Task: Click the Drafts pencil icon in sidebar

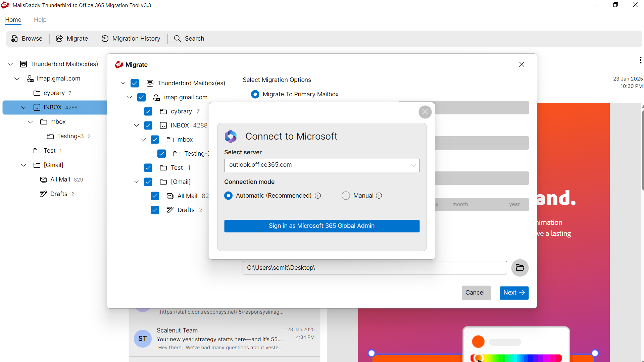Action: [x=44, y=194]
